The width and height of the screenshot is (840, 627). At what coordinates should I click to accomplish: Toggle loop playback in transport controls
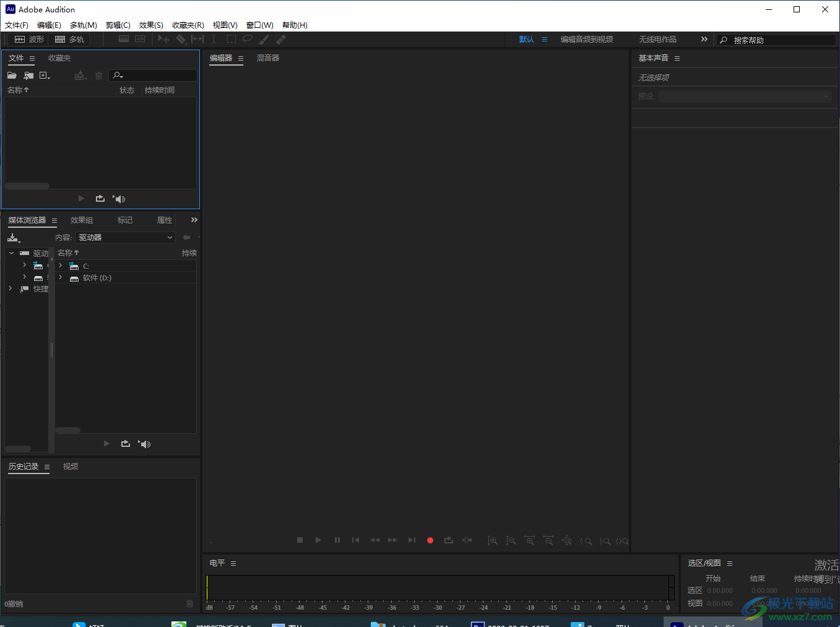click(x=449, y=540)
